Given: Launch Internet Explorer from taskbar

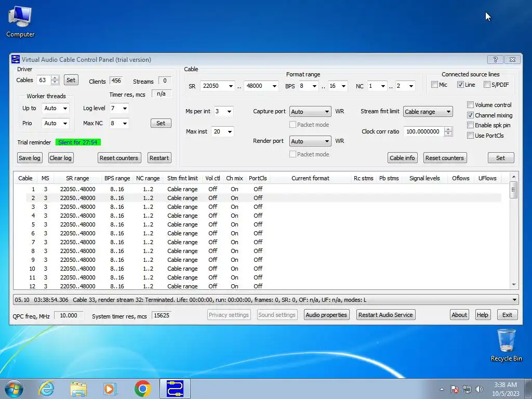Looking at the screenshot, I should coord(46,389).
